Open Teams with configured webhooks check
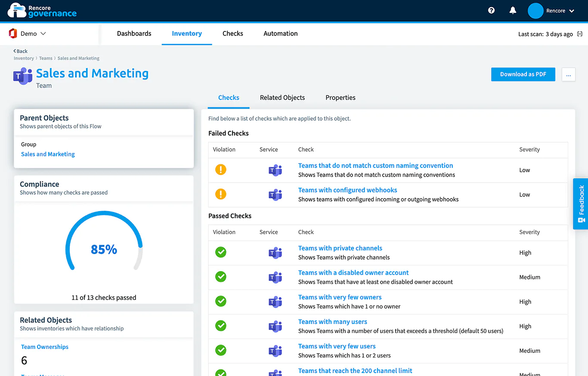Image resolution: width=588 pixels, height=376 pixels. (348, 190)
